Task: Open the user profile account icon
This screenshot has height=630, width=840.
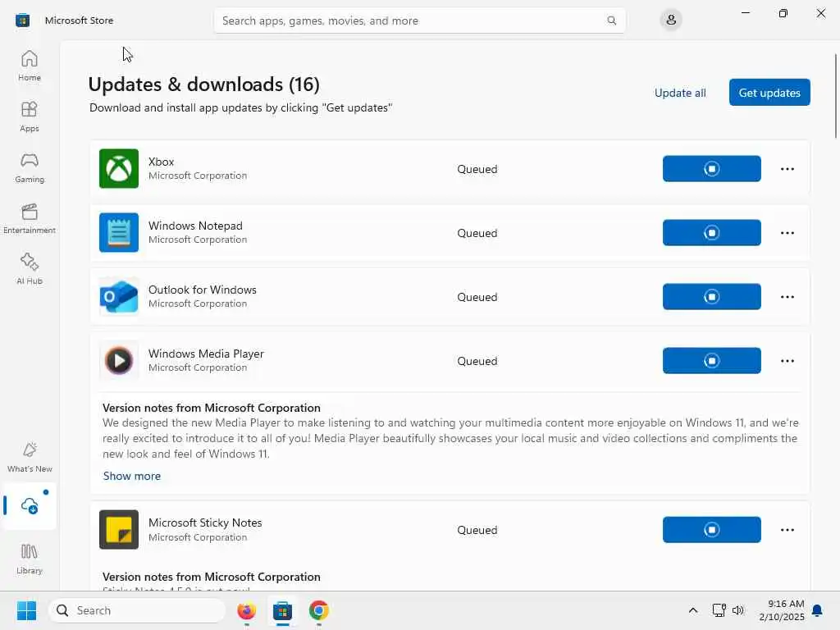Action: [x=671, y=21]
